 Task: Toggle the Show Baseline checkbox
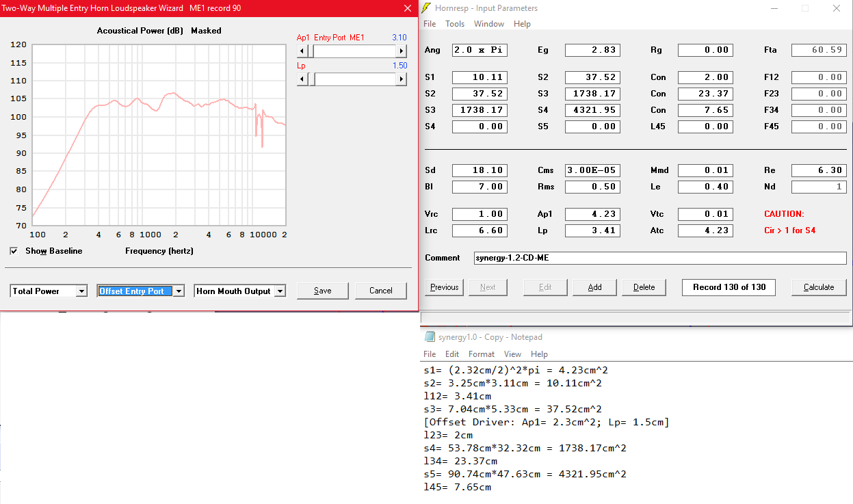[x=14, y=251]
